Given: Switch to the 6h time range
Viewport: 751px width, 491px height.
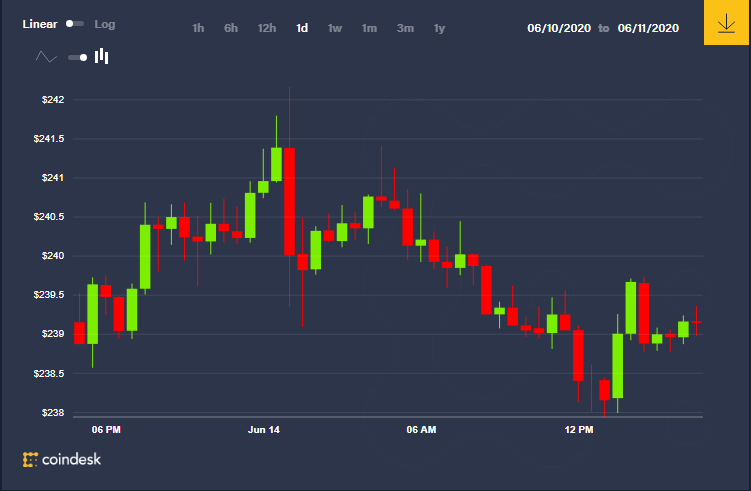Looking at the screenshot, I should (x=231, y=28).
